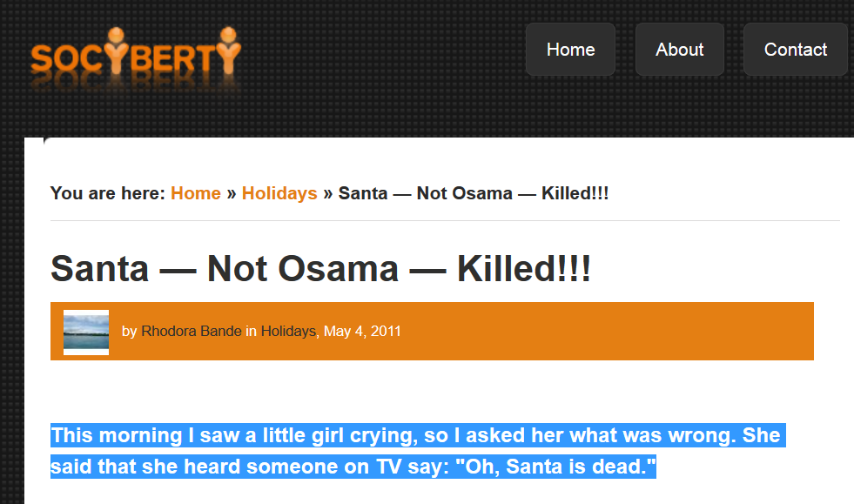Click the word 'by' in the byline

click(129, 332)
